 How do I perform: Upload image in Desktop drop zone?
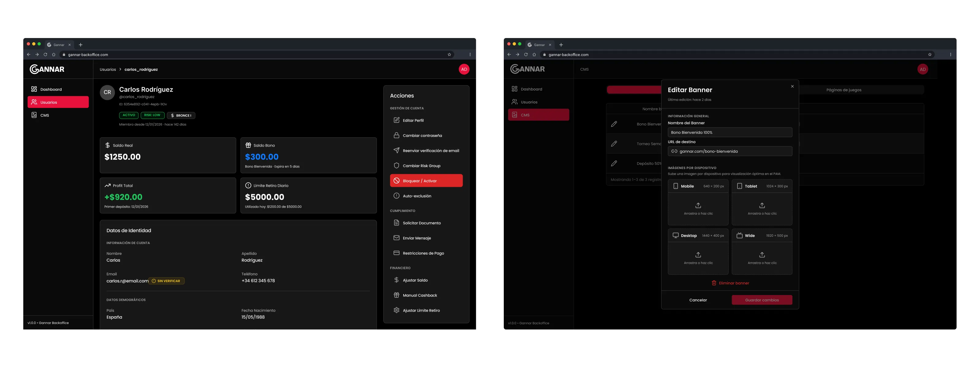tap(698, 258)
